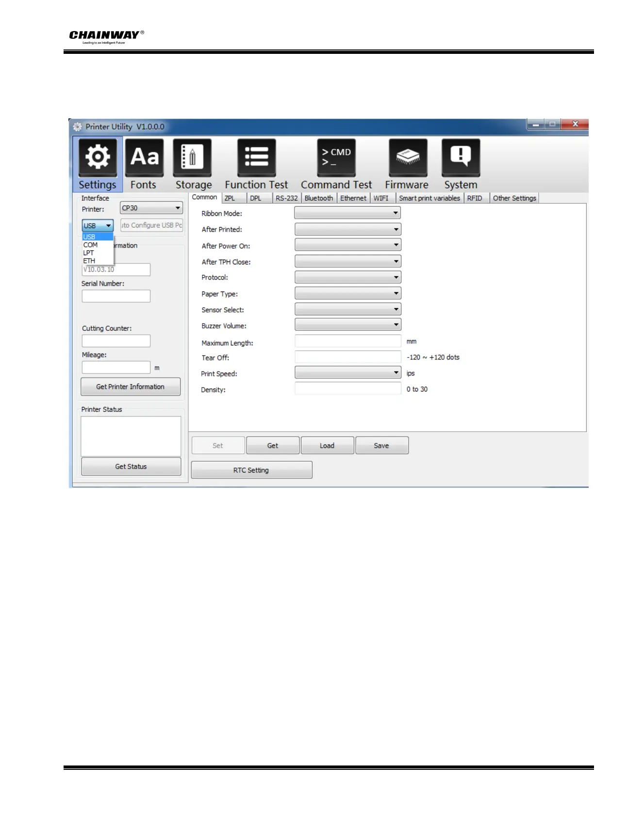Open the Storage notebook icon
This screenshot has height=814, width=644.
point(192,158)
